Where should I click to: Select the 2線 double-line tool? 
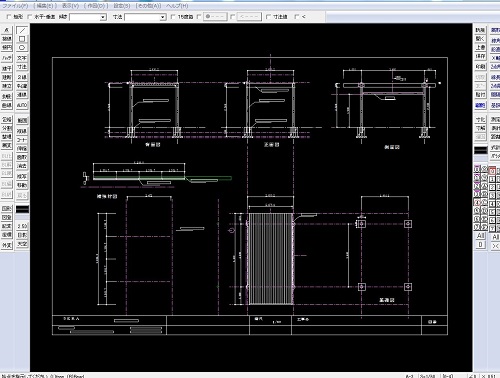pos(22,77)
